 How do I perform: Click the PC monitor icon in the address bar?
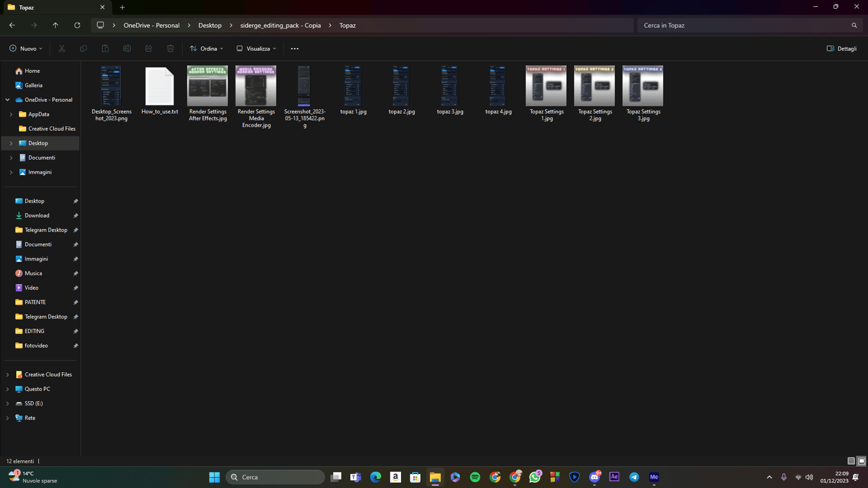100,25
